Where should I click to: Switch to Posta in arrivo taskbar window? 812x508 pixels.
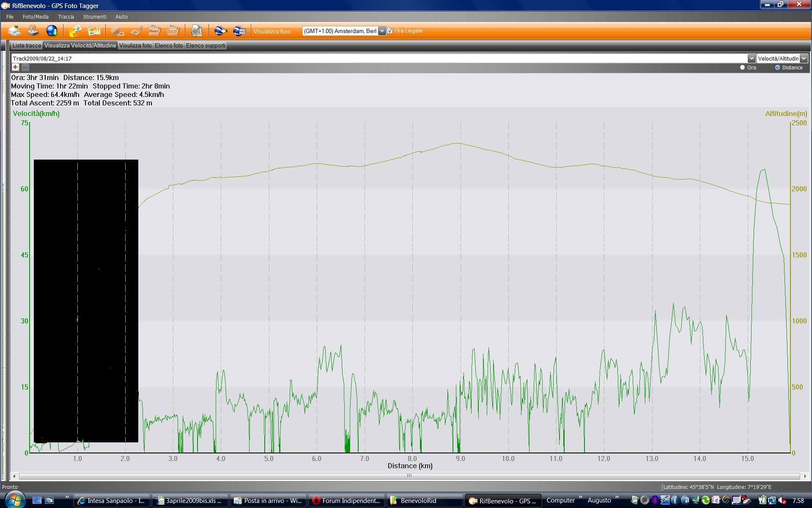click(x=268, y=500)
